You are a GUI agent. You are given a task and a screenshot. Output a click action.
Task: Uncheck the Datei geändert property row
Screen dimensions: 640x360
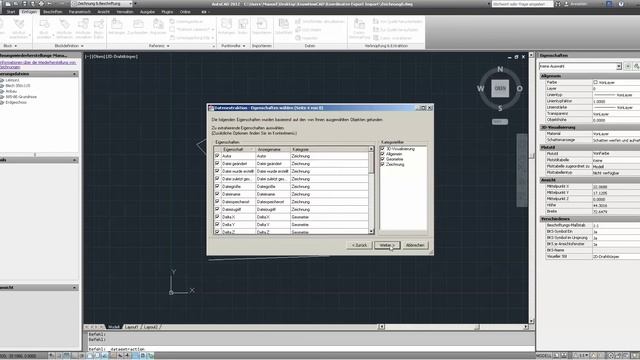coord(217,163)
